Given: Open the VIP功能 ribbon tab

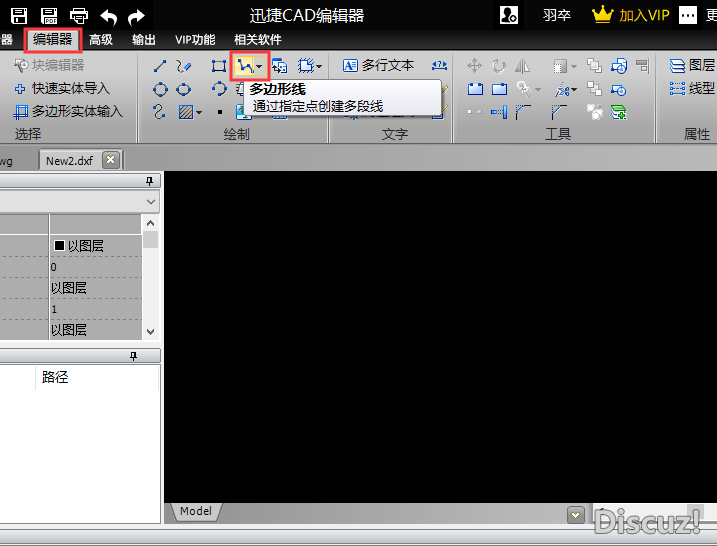Looking at the screenshot, I should click(195, 40).
